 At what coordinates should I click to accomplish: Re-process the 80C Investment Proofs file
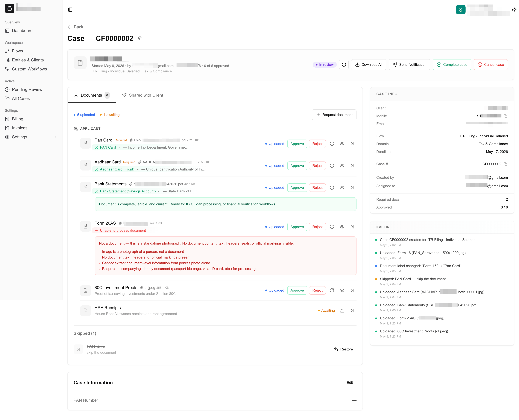(x=332, y=290)
